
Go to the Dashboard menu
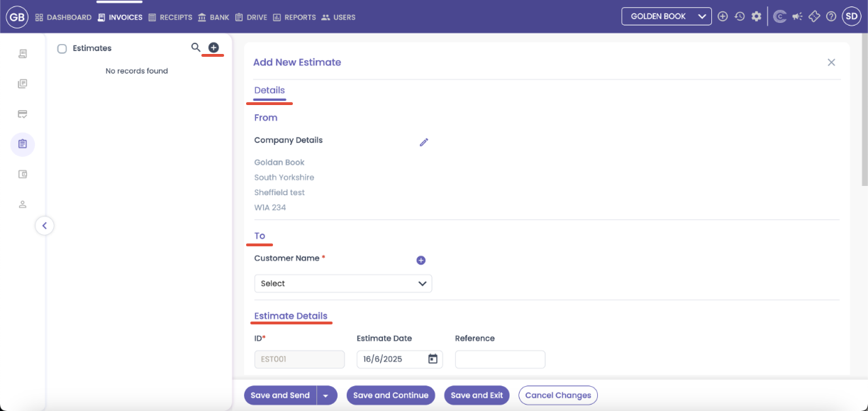(63, 17)
